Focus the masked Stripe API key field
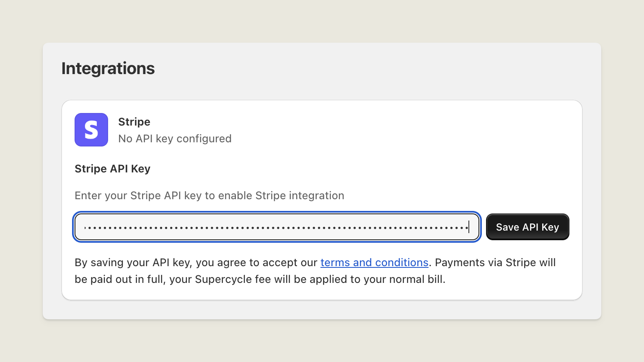Viewport: 644px width, 362px height. click(x=277, y=227)
